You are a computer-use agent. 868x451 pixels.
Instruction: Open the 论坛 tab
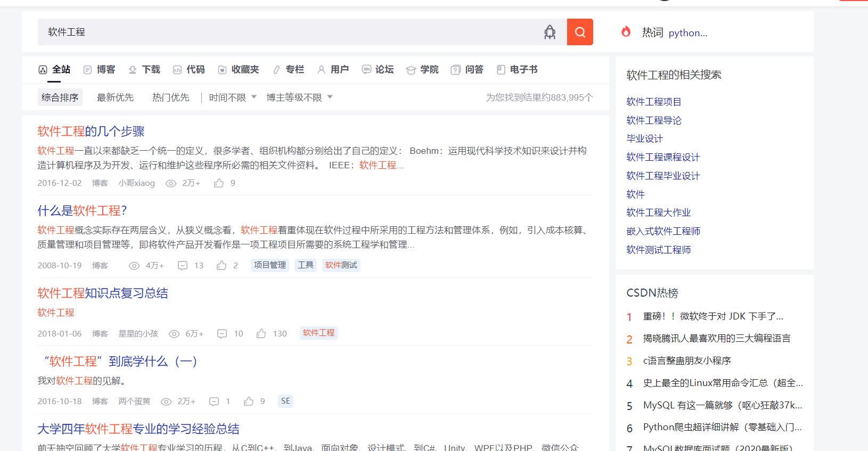(378, 70)
